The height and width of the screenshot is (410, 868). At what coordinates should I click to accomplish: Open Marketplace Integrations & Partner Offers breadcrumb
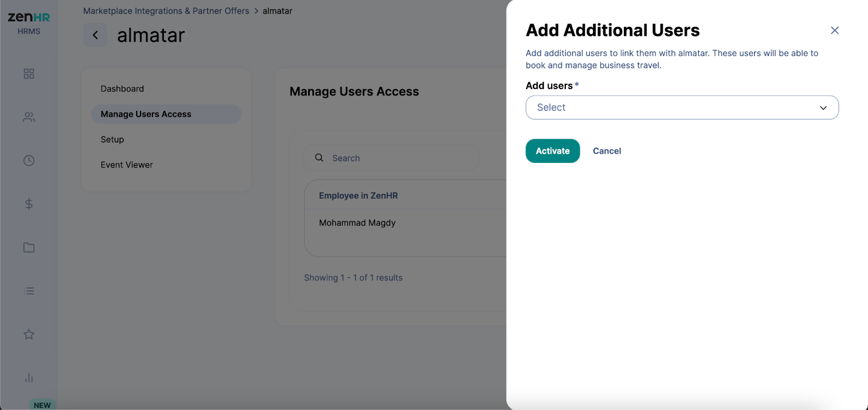click(x=166, y=11)
